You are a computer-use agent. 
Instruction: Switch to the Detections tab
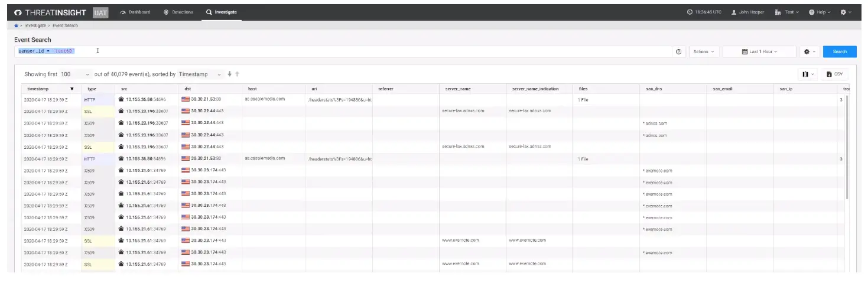tap(178, 12)
